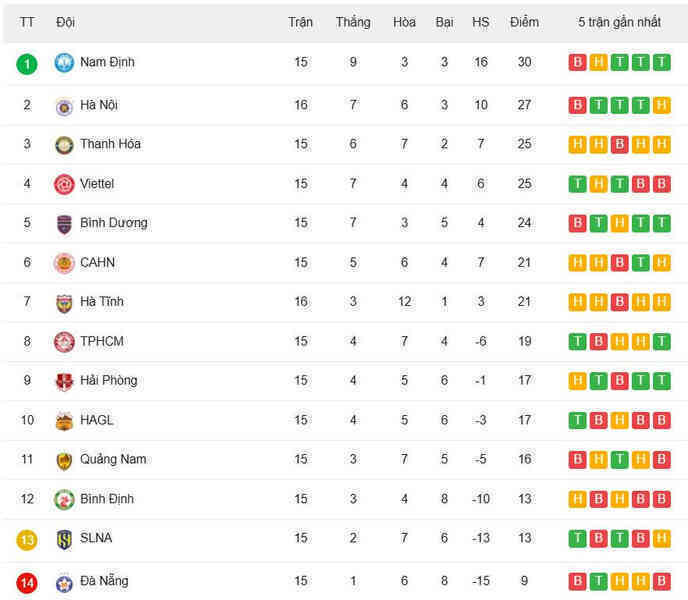
Task: Click the Viettel red logo icon
Action: 64,184
